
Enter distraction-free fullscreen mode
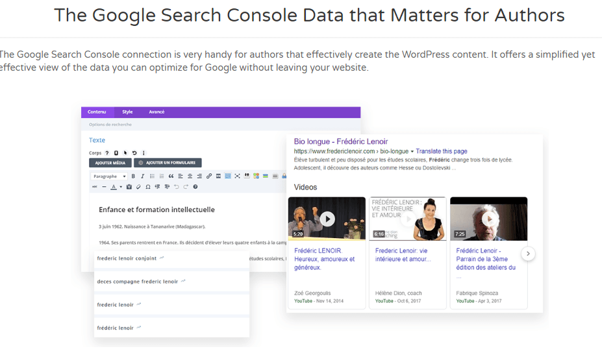click(x=237, y=176)
